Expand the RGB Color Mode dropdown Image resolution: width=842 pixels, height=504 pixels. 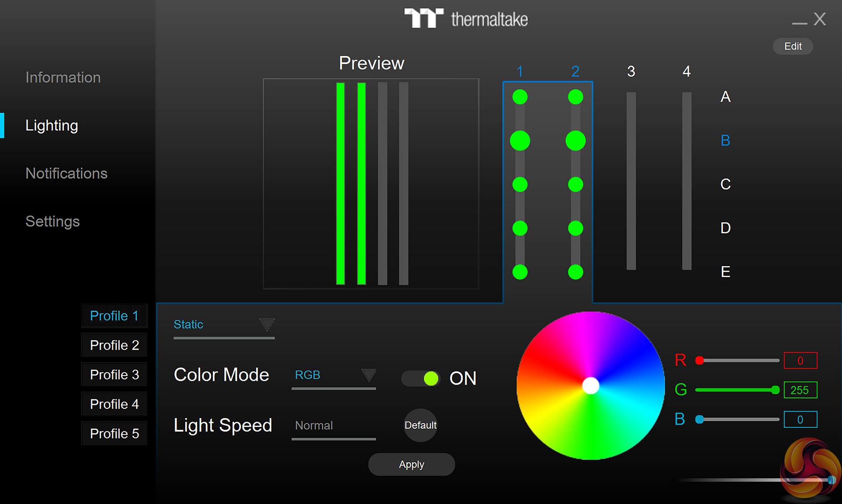pyautogui.click(x=334, y=375)
